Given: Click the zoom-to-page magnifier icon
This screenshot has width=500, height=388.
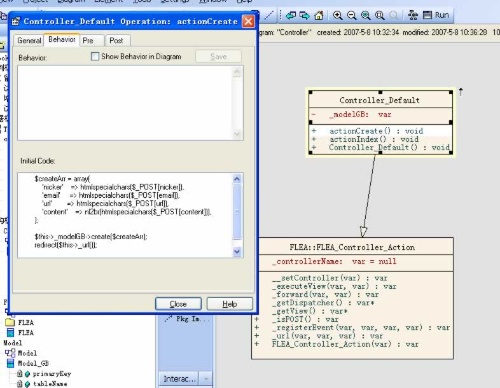Looking at the screenshot, I should (379, 15).
